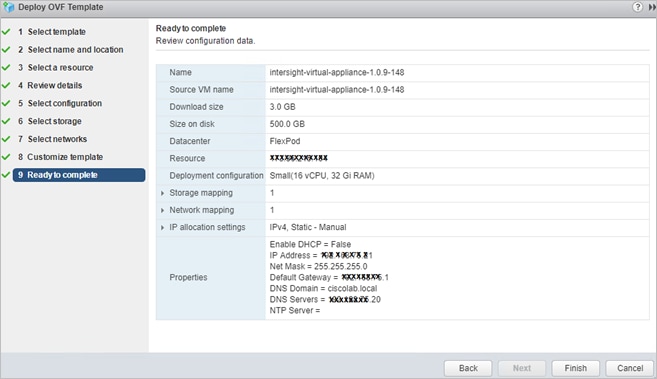Image resolution: width=657 pixels, height=379 pixels.
Task: Click the Deployment configuration label
Action: point(216,175)
